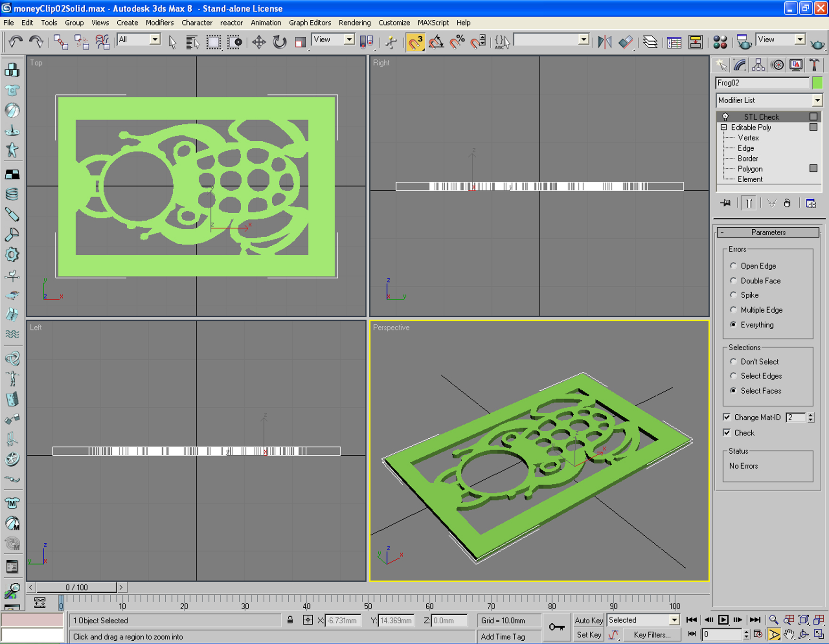Open the Layer Manager icon
The image size is (829, 644).
[x=650, y=42]
